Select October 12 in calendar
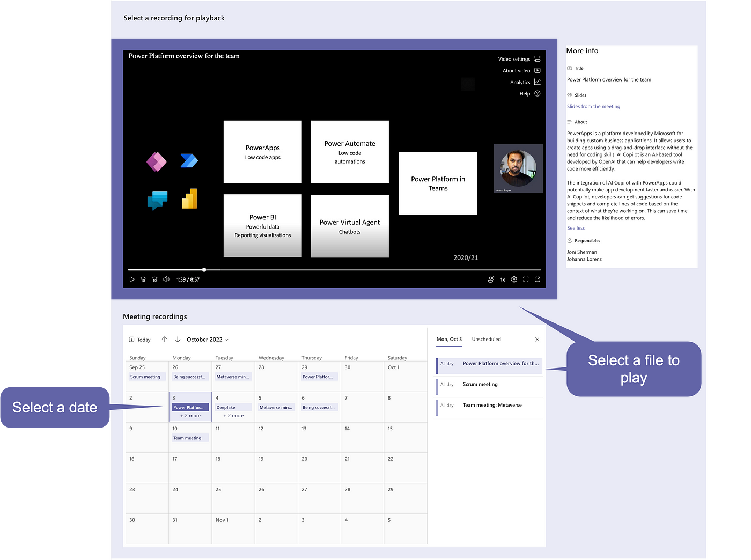Screen dimensions: 751x560 276,438
